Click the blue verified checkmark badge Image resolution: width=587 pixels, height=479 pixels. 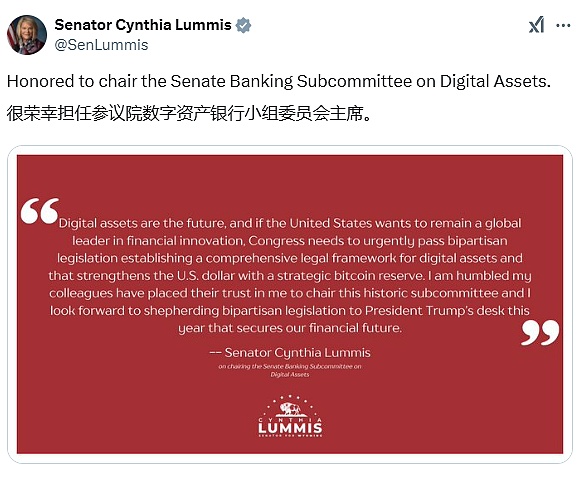243,25
